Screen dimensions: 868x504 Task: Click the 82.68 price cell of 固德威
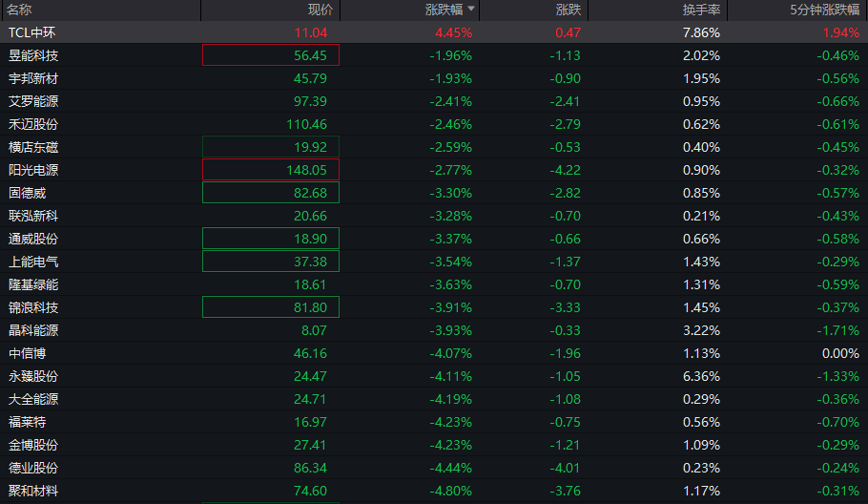coord(271,193)
